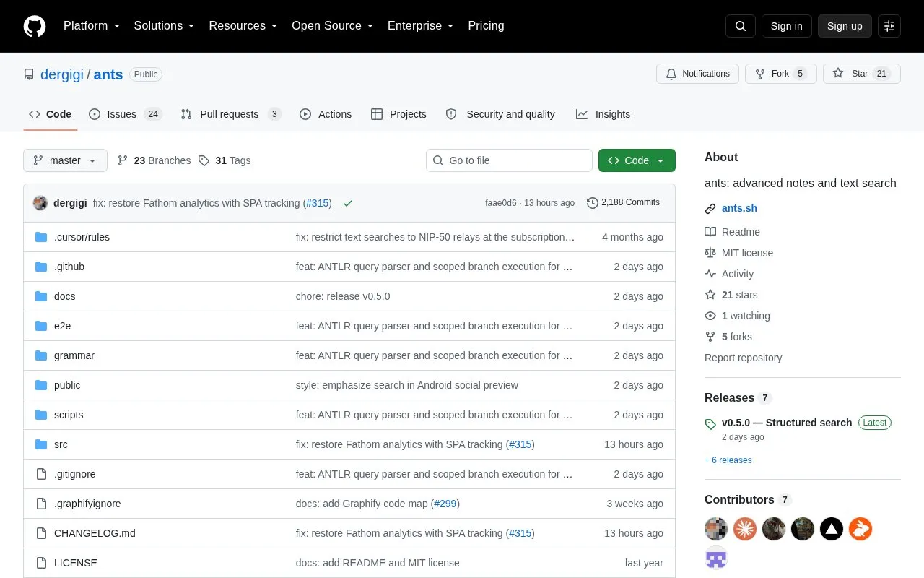Click the Sign in button
This screenshot has width=924, height=578.
786,26
